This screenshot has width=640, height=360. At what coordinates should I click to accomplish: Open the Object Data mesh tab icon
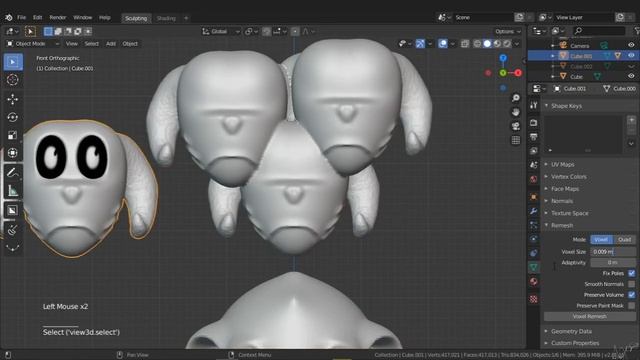[x=534, y=267]
